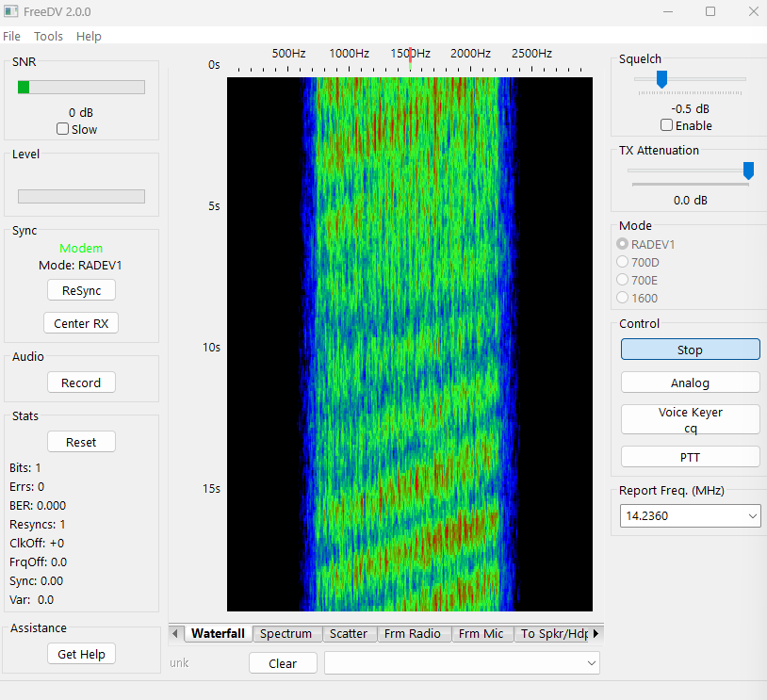Open the File menu

[x=11, y=36]
